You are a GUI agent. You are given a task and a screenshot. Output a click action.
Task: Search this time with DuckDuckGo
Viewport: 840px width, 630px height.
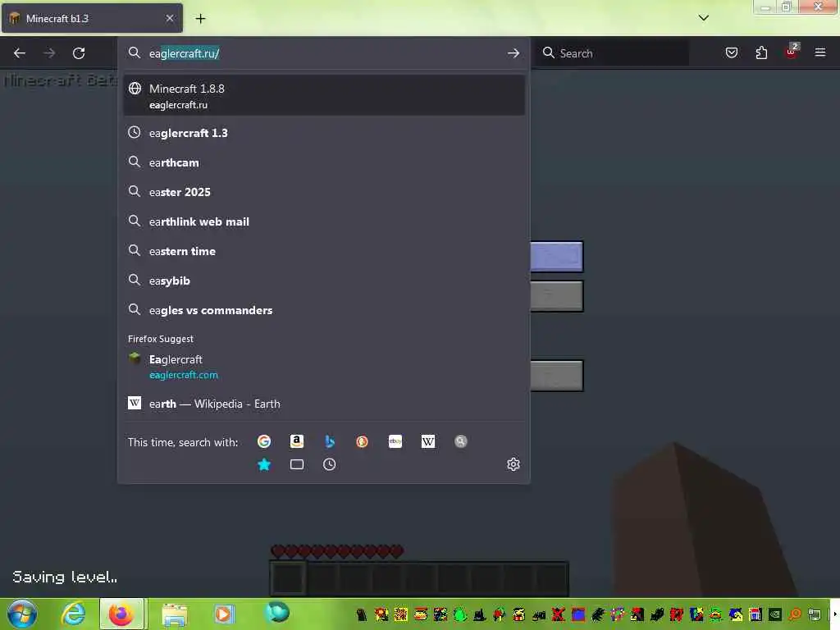point(362,441)
